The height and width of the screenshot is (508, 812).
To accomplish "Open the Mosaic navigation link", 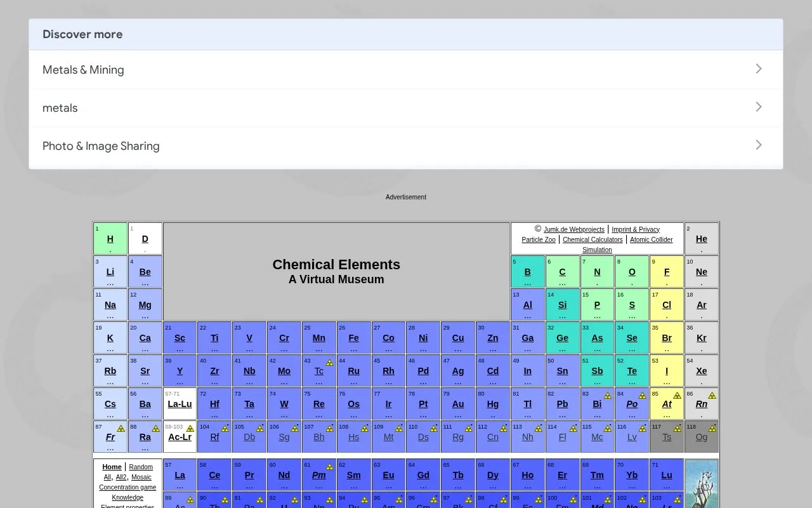I will click(x=141, y=477).
